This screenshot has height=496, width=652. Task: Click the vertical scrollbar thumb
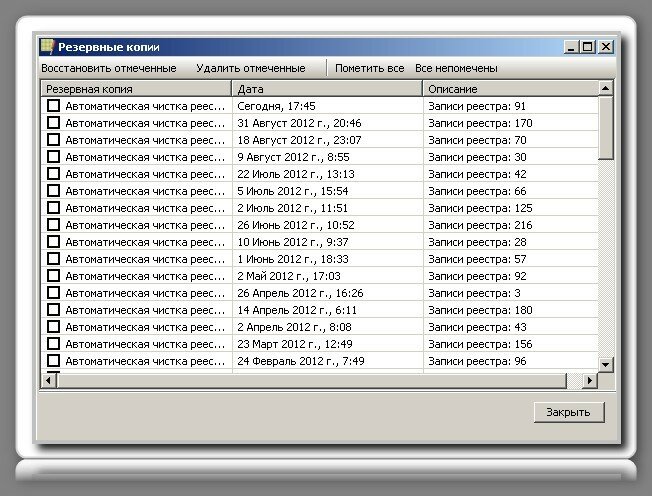[605, 128]
